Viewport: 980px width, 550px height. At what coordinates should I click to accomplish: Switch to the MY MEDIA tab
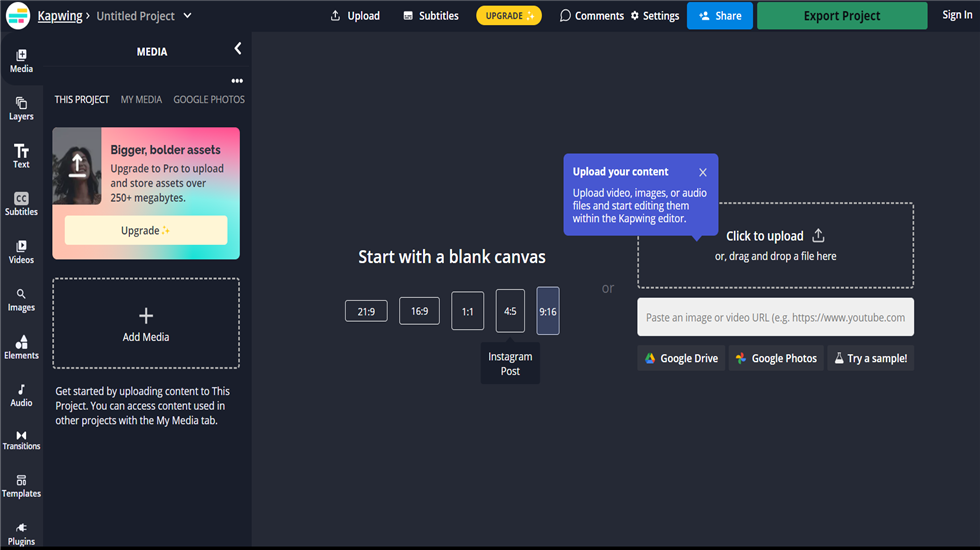click(x=141, y=99)
